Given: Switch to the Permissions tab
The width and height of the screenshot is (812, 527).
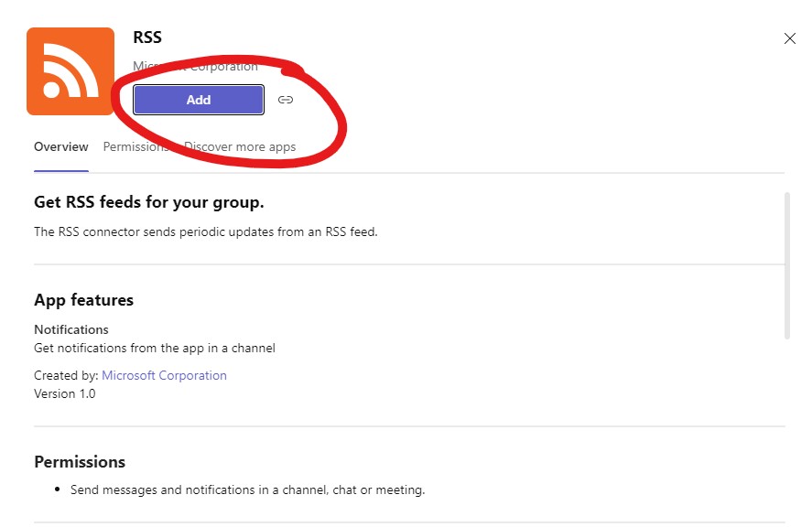Looking at the screenshot, I should coord(135,146).
